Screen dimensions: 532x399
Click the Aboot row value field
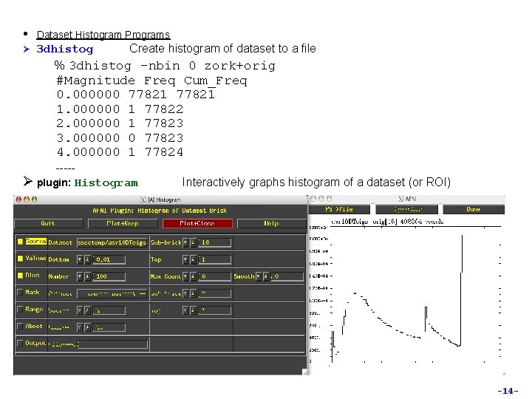pyautogui.click(x=109, y=327)
